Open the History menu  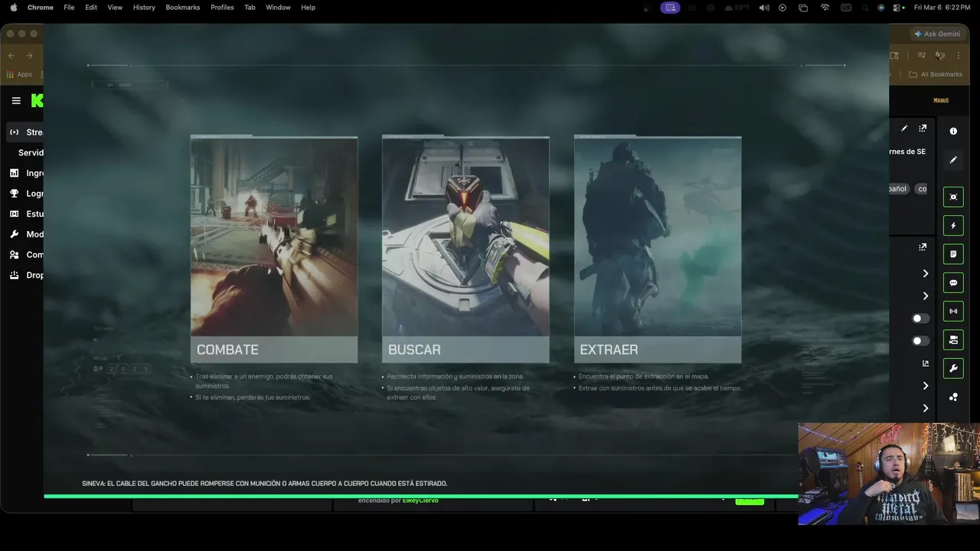click(x=144, y=8)
